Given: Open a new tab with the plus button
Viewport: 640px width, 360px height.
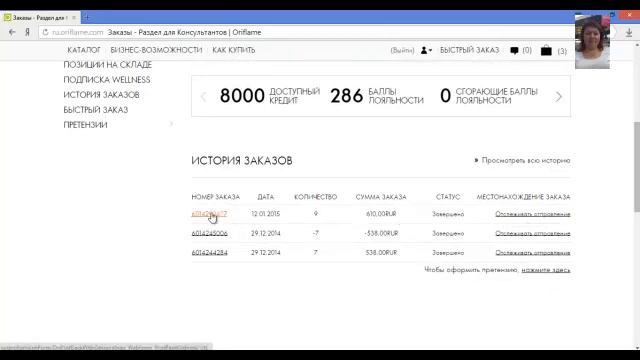Looking at the screenshot, I should pyautogui.click(x=87, y=18).
